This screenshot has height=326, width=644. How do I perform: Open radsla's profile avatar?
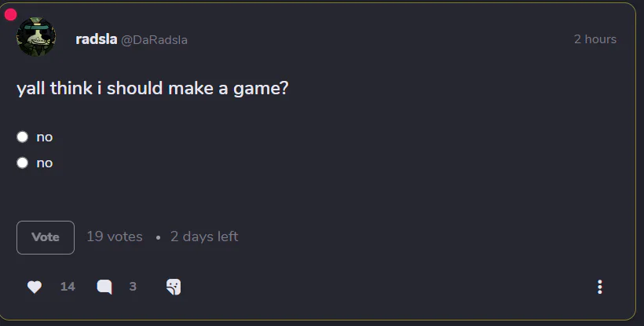coord(36,38)
